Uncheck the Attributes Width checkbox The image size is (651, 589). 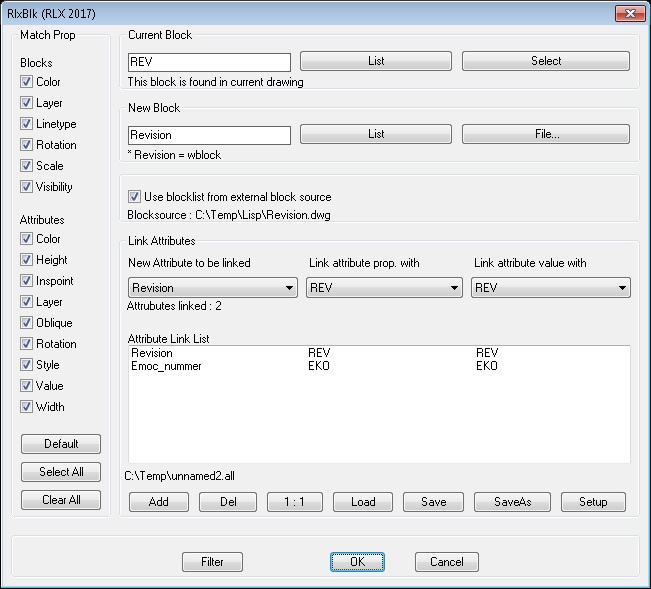(26, 406)
